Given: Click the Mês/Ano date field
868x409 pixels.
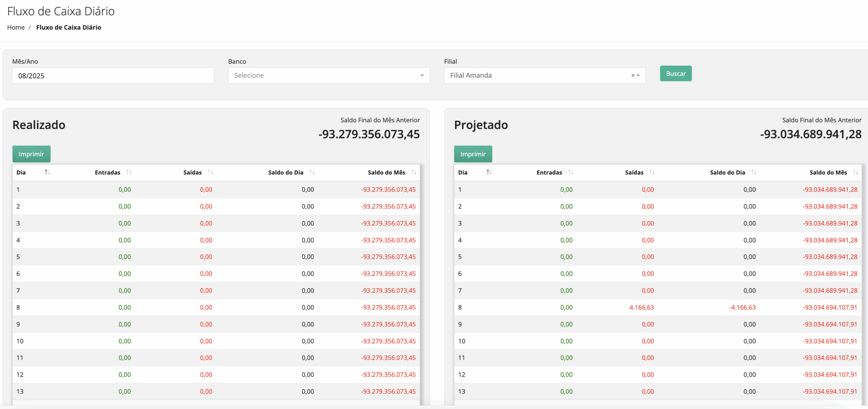Looking at the screenshot, I should coord(113,76).
